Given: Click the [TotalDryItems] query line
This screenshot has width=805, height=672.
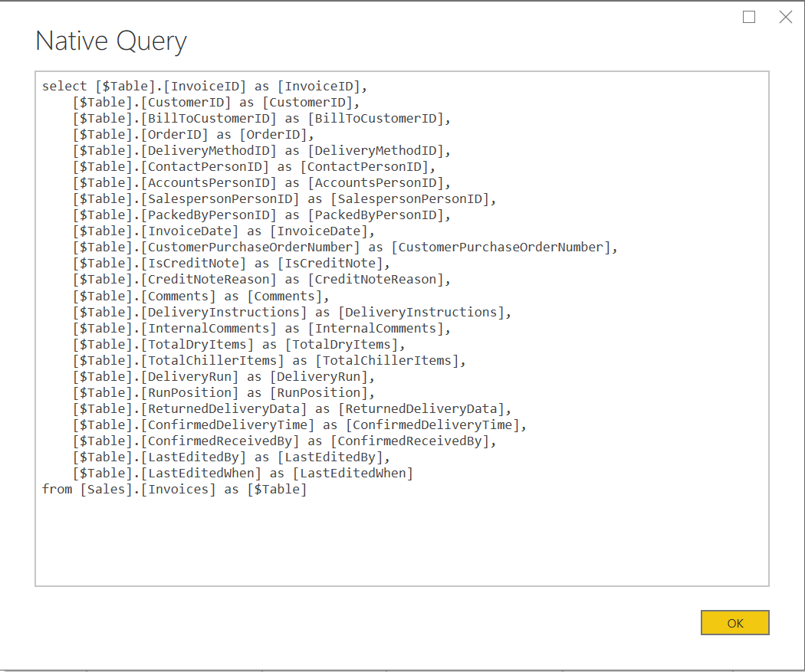Looking at the screenshot, I should tap(238, 345).
